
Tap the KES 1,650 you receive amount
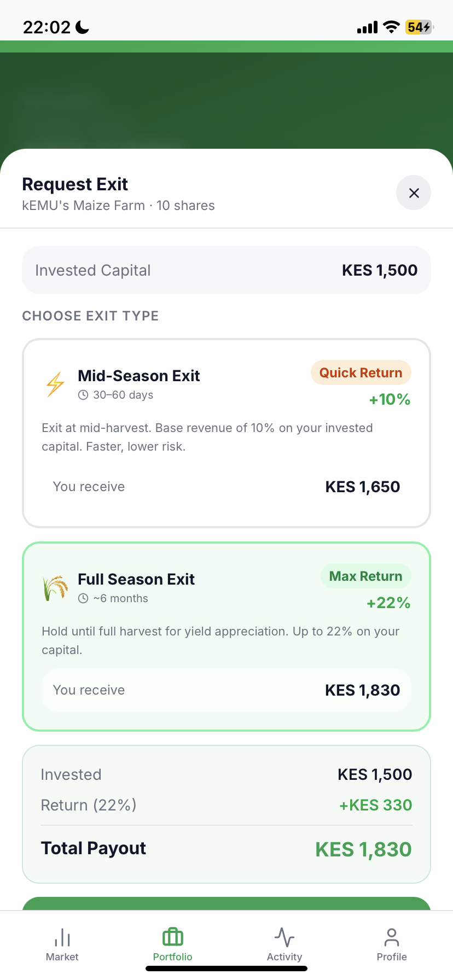pos(363,487)
